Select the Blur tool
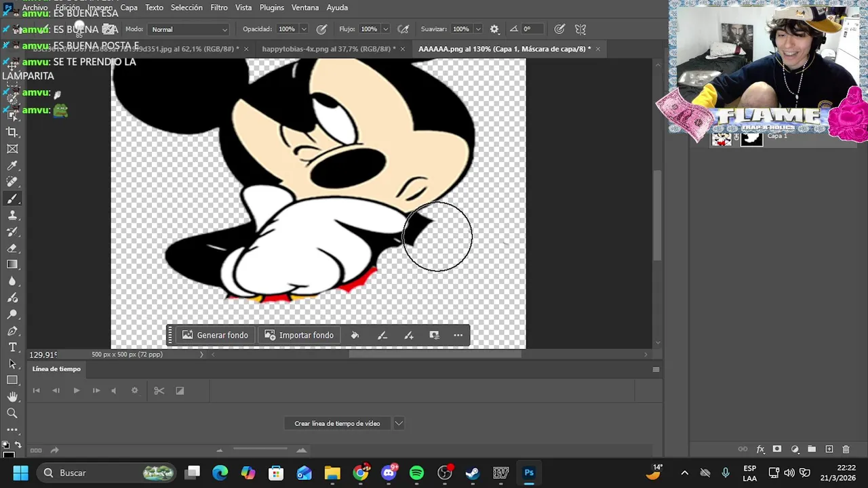 coord(12,281)
